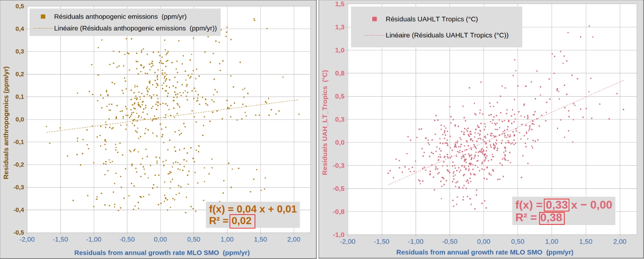Select the right chart's x-axis title
This screenshot has width=644, height=259.
(484, 252)
